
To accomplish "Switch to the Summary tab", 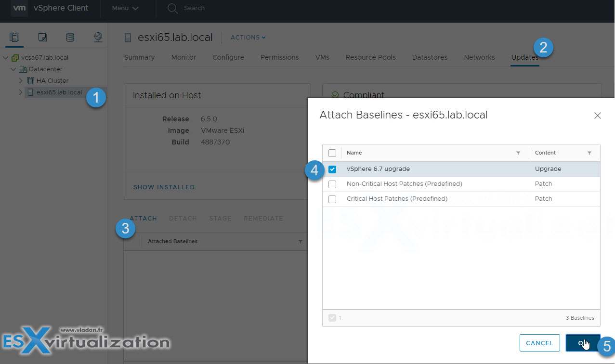I will 139,57.
